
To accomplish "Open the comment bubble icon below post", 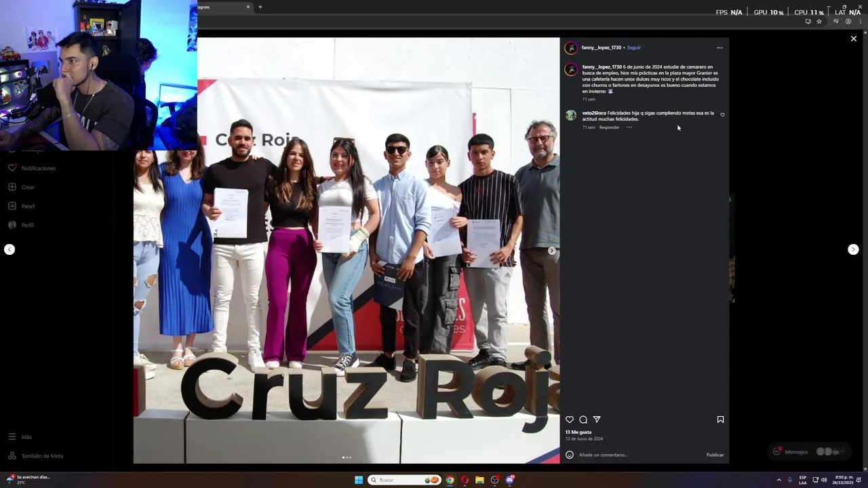I will tap(583, 420).
